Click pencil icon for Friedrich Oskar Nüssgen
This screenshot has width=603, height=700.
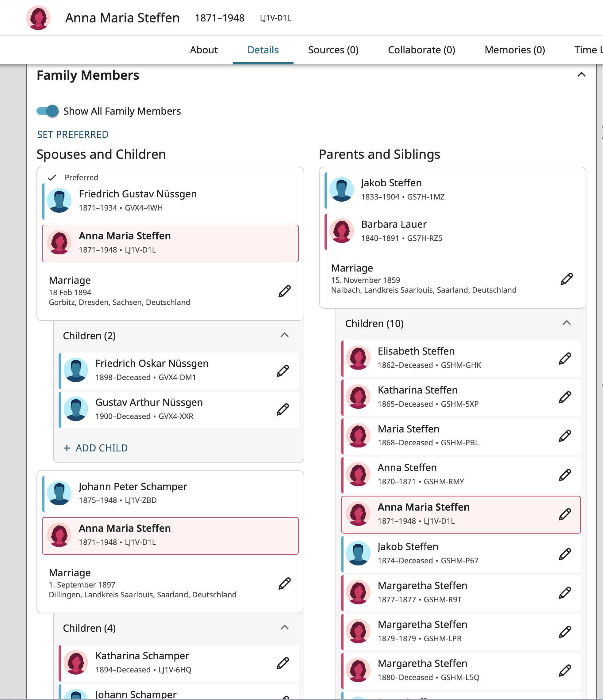[x=282, y=371]
